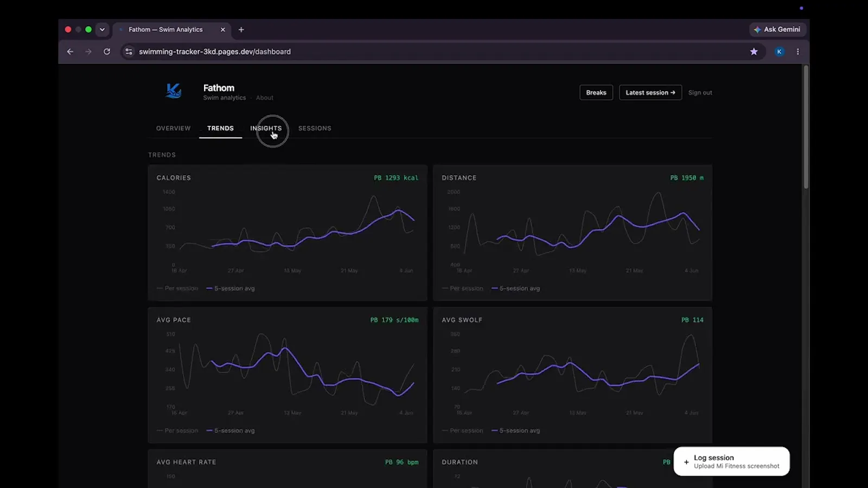Open a new tab with plus icon

click(x=241, y=30)
